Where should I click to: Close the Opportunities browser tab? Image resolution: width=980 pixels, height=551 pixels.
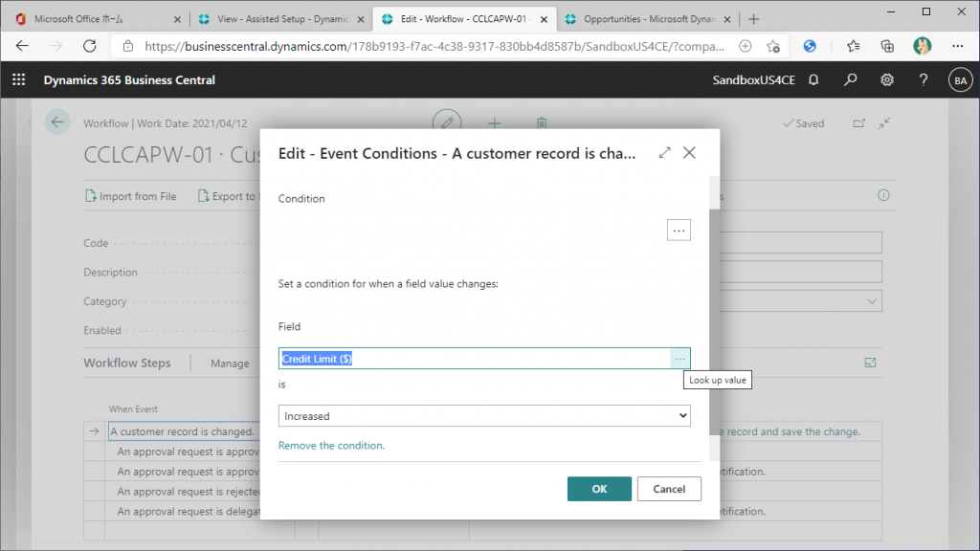pyautogui.click(x=727, y=19)
